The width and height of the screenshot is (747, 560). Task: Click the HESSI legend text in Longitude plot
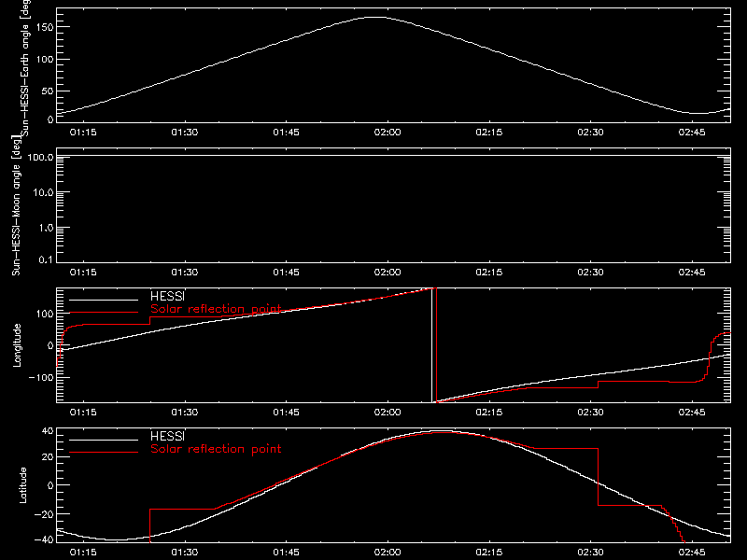pos(168,296)
